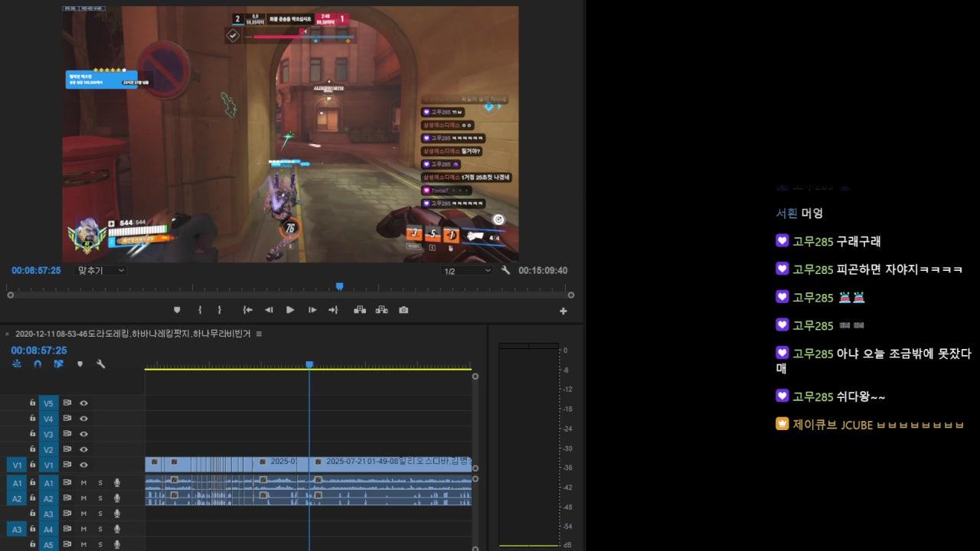Screen dimensions: 980x551
Task: Select the 2025-07-21 01-49-08 video clip
Action: tap(390, 464)
